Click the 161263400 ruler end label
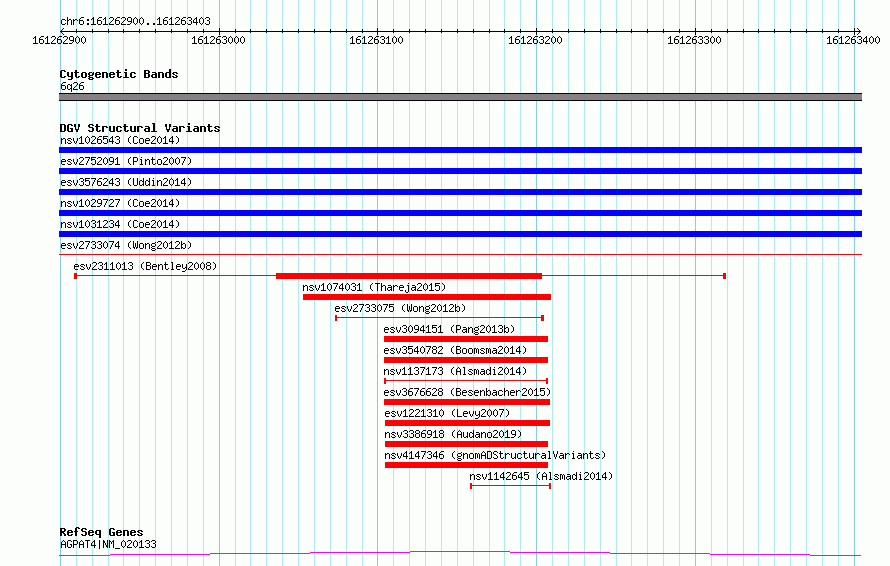890x566 pixels. coord(853,40)
